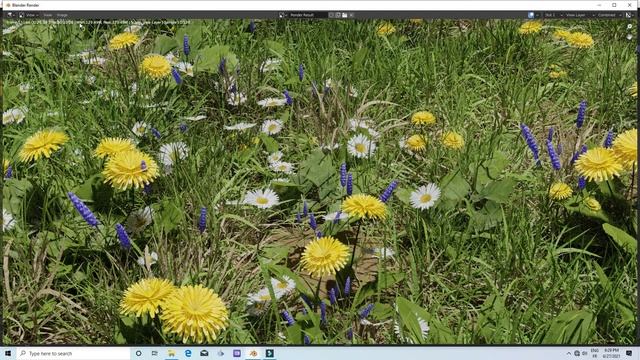Open the Mail app from the taskbar
The width and height of the screenshot is (640, 360).
pyautogui.click(x=204, y=353)
